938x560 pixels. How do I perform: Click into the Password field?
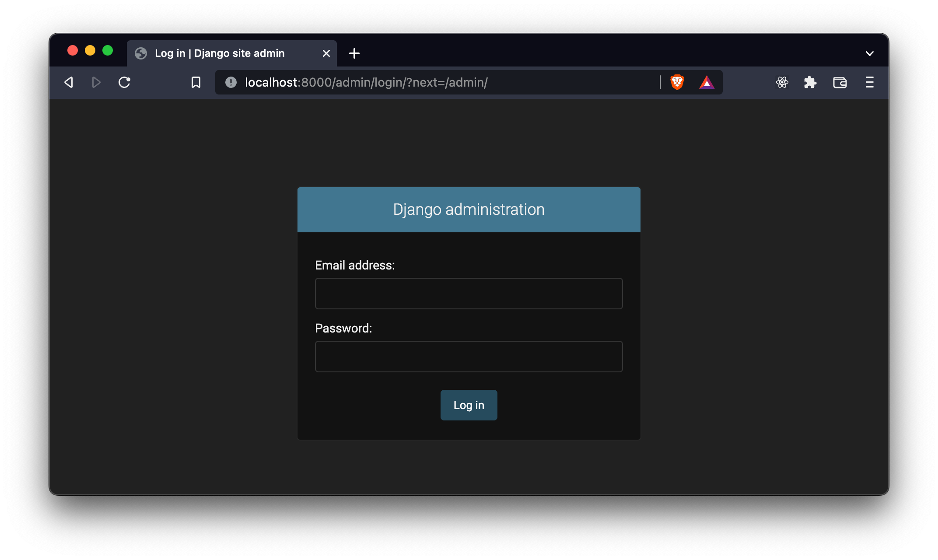pos(469,357)
